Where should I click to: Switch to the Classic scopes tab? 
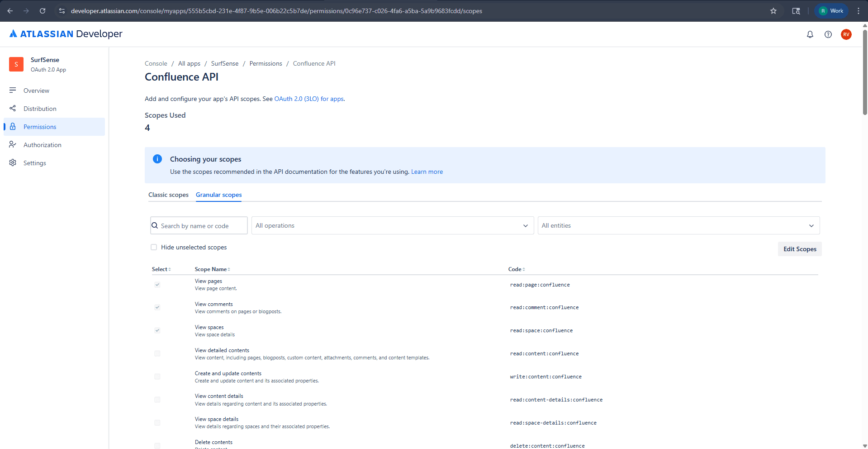[168, 195]
